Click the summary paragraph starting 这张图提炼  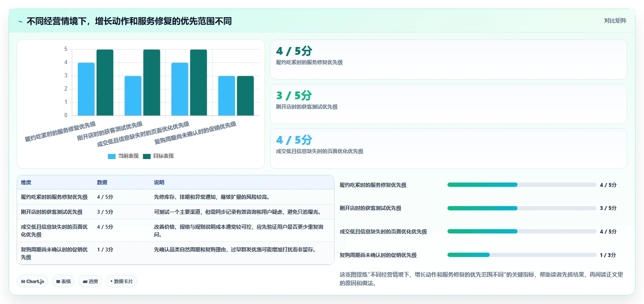point(481,279)
